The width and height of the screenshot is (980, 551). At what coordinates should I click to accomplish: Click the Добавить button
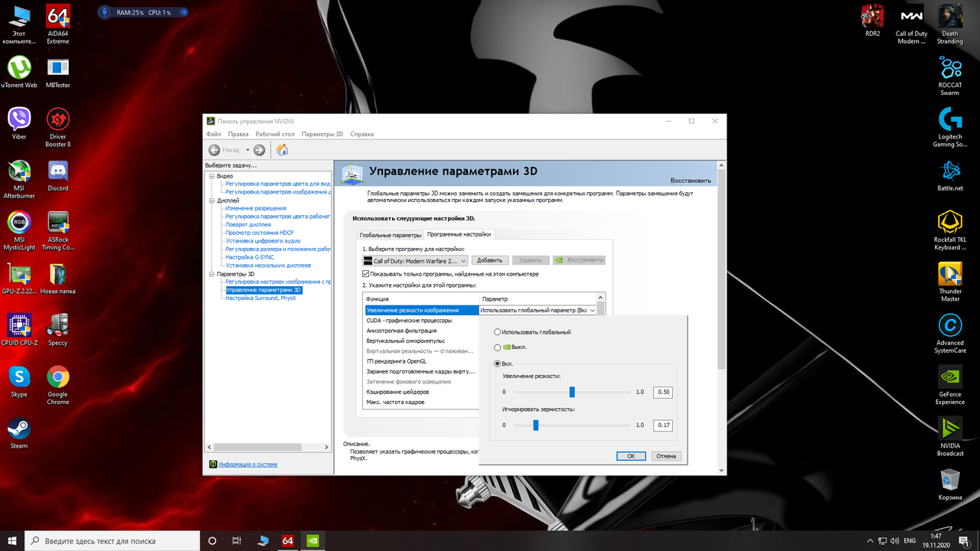pos(490,261)
